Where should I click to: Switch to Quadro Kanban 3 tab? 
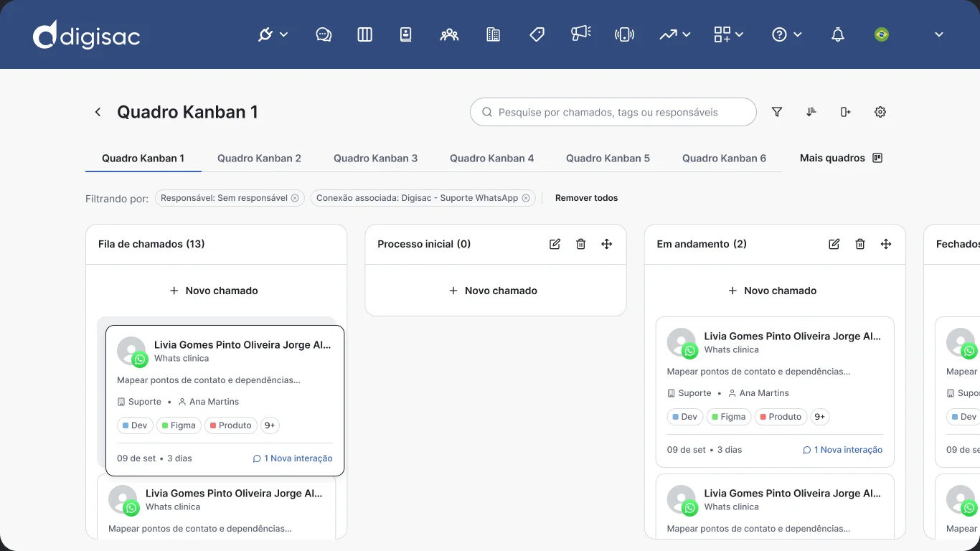tap(375, 159)
